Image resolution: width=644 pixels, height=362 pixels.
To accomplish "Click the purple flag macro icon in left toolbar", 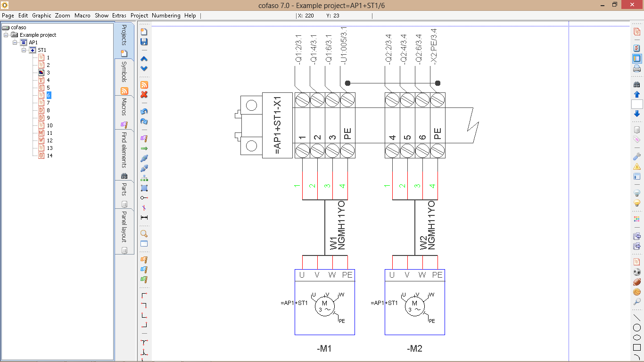I will click(144, 138).
